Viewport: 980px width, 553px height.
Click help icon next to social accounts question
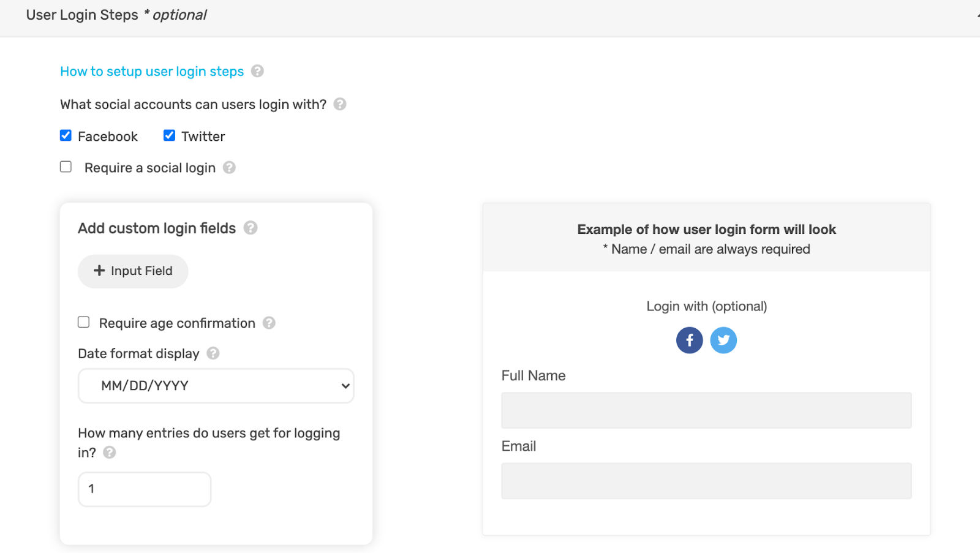[x=340, y=105]
